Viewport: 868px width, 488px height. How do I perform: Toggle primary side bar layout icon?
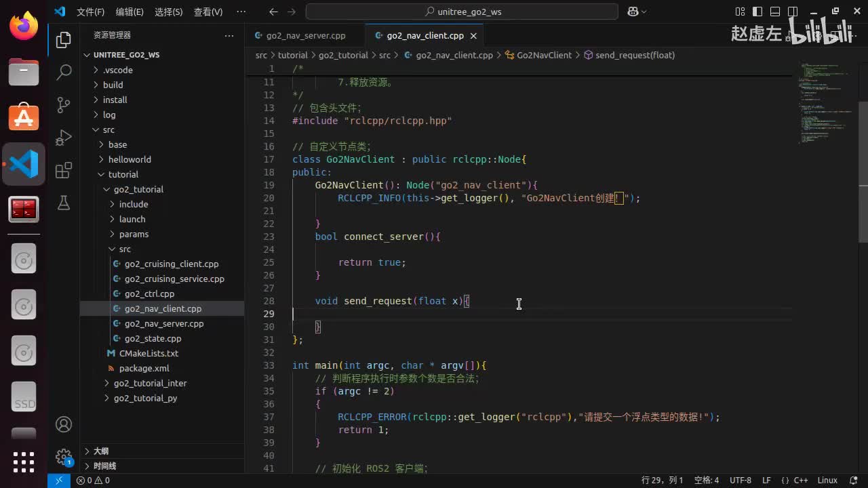tap(757, 12)
